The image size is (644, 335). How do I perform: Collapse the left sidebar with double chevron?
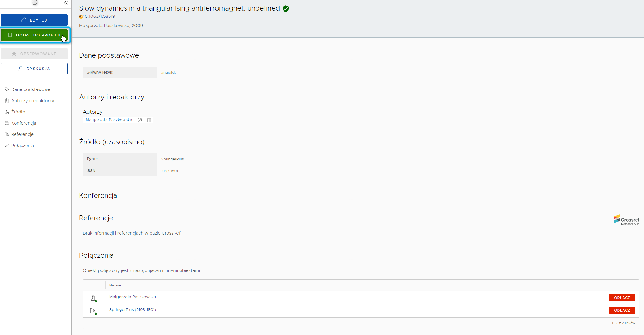click(x=66, y=3)
